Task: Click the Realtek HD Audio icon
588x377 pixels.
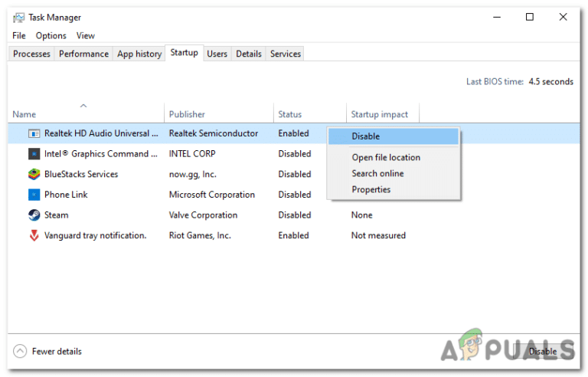Action: 34,133
